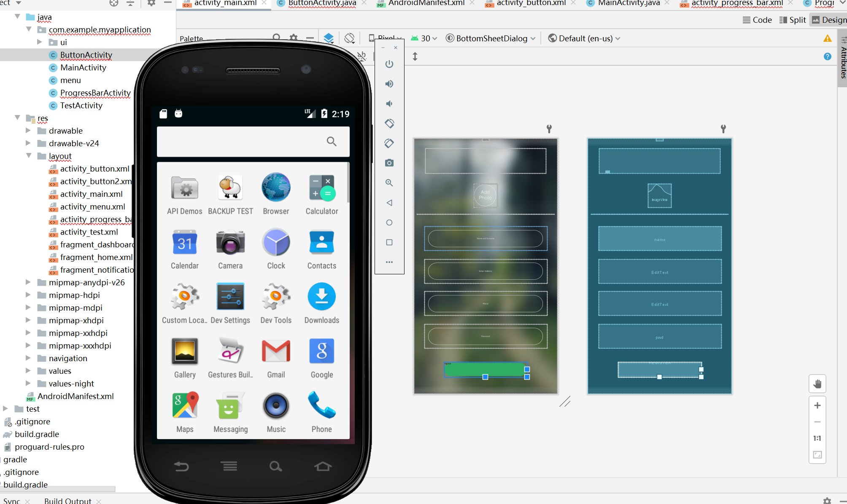This screenshot has height=504, width=847.
Task: Open the Attributes side panel
Action: (x=843, y=59)
